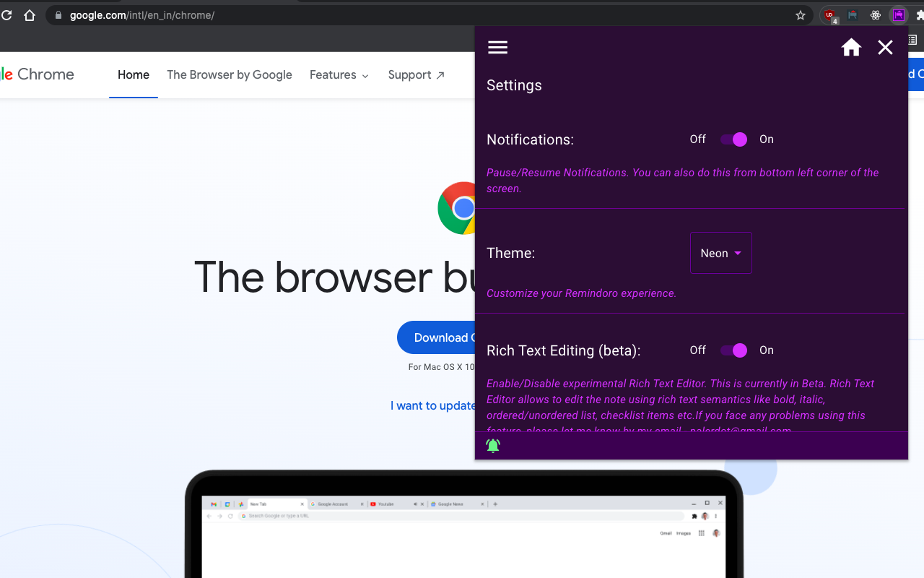Expand the Features dropdown menu
Screen dimensions: 924x578
coord(339,75)
